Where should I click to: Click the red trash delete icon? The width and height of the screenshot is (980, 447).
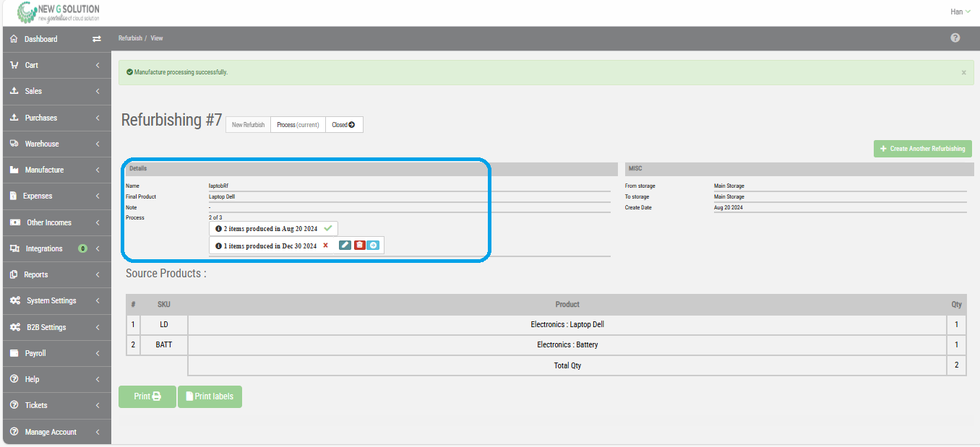tap(359, 246)
